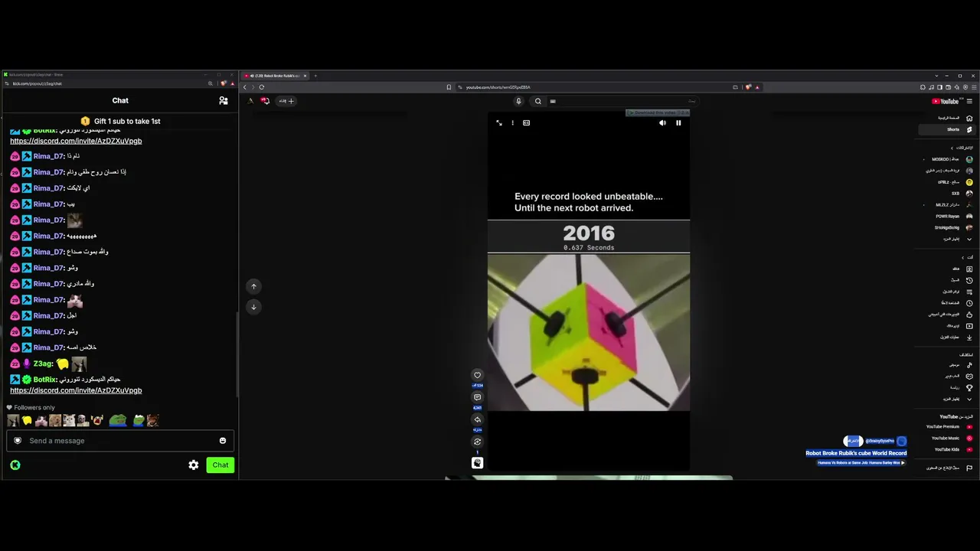Toggle the YouTube guide hamburger menu

pyautogui.click(x=969, y=101)
